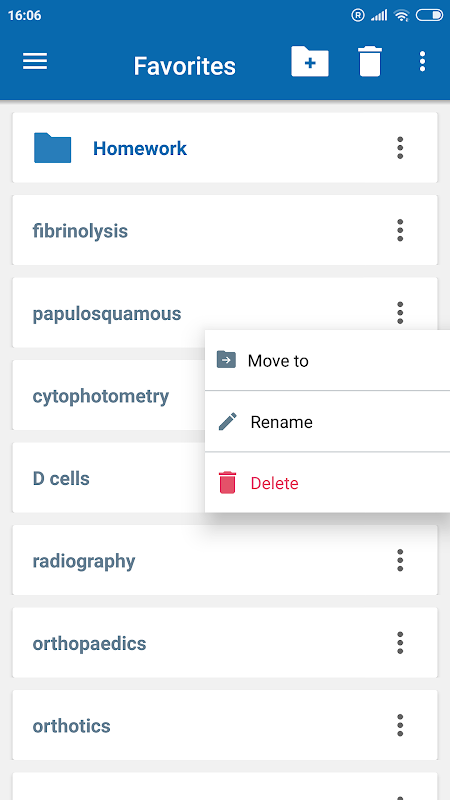Choose Rename from the popup menu
This screenshot has height=800, width=450.
(327, 421)
